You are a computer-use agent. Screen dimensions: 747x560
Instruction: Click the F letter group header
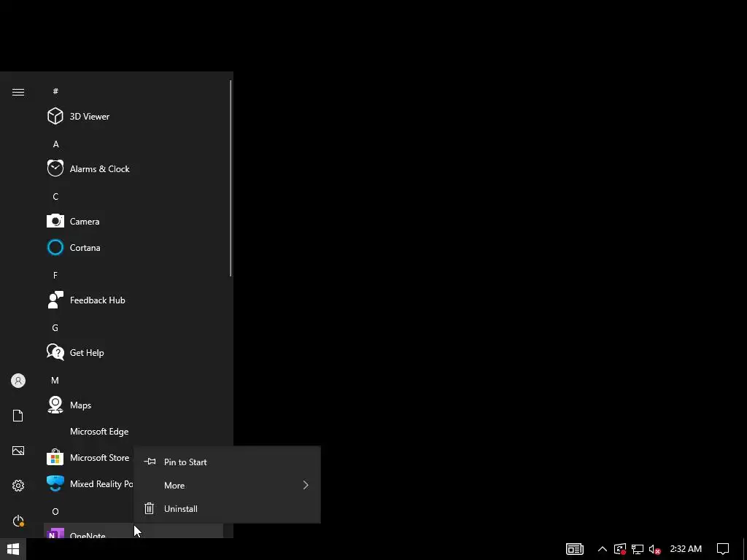pyautogui.click(x=55, y=275)
